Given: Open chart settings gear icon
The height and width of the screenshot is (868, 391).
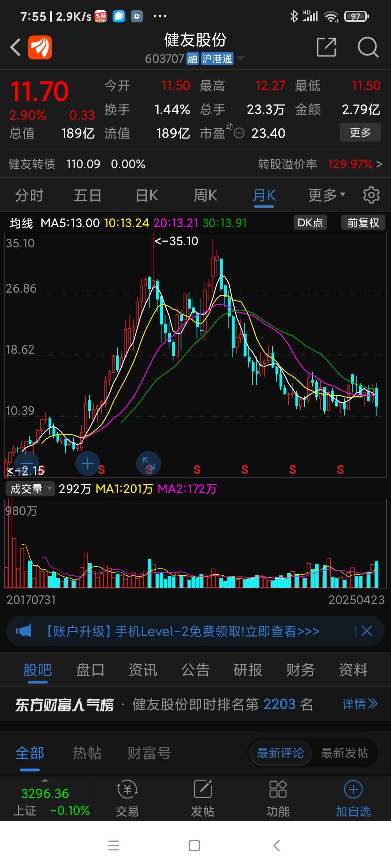Looking at the screenshot, I should (x=371, y=195).
